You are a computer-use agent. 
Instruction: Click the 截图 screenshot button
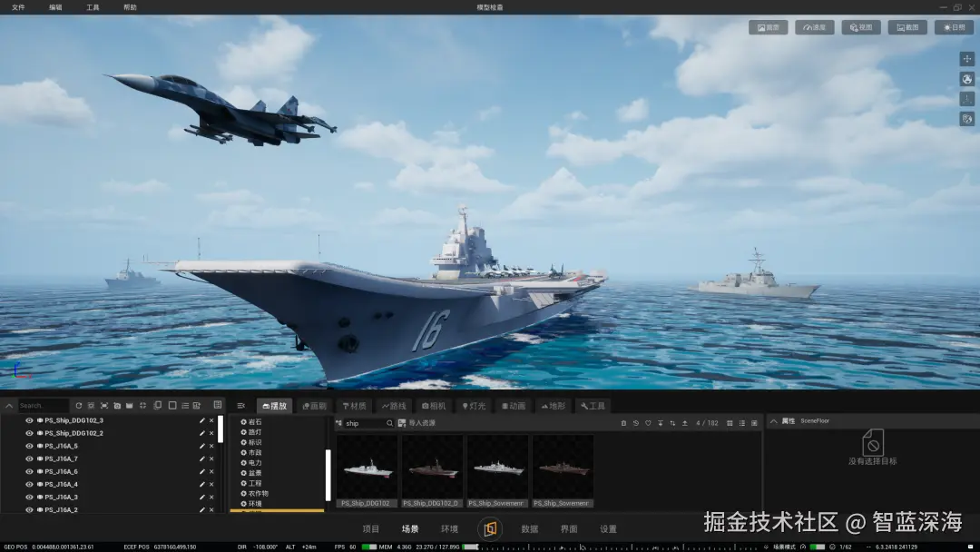click(907, 27)
